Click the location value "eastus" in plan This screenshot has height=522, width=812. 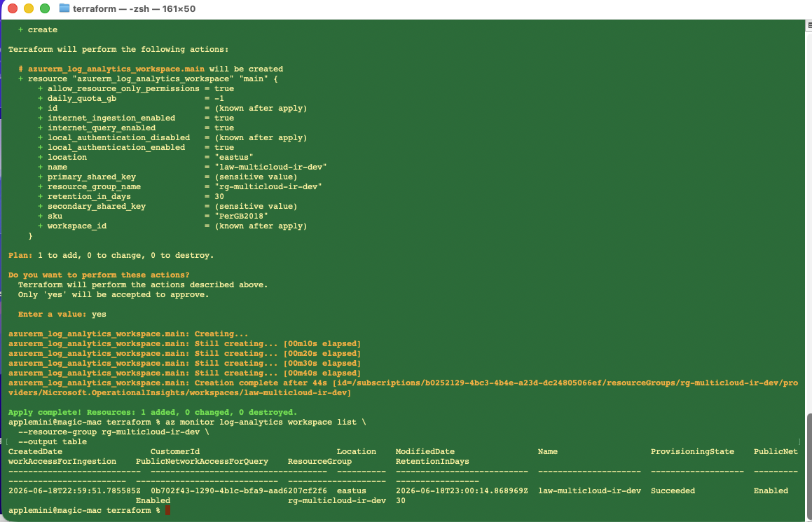(234, 158)
